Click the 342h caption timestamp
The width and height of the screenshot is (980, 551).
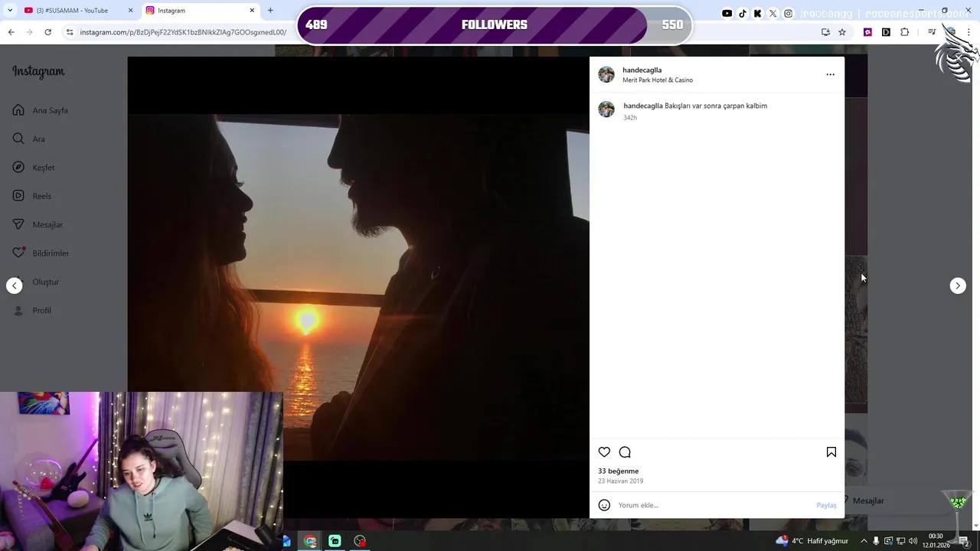coord(630,118)
